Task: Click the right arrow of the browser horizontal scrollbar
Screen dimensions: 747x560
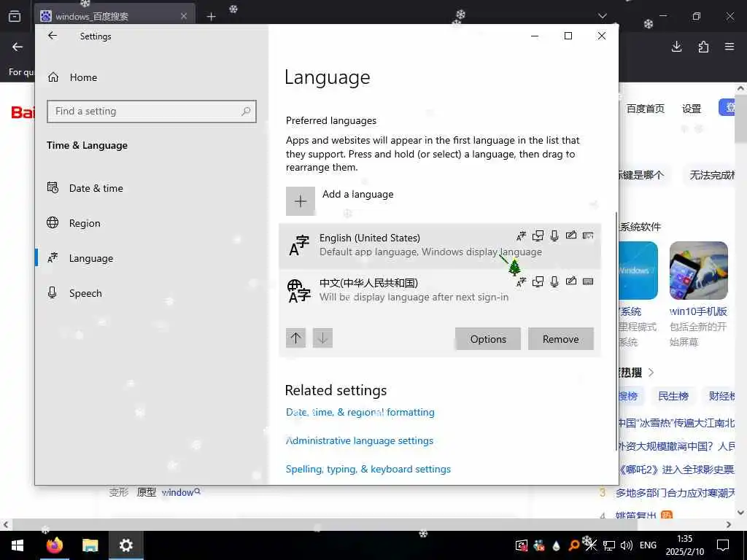Action: 729,525
